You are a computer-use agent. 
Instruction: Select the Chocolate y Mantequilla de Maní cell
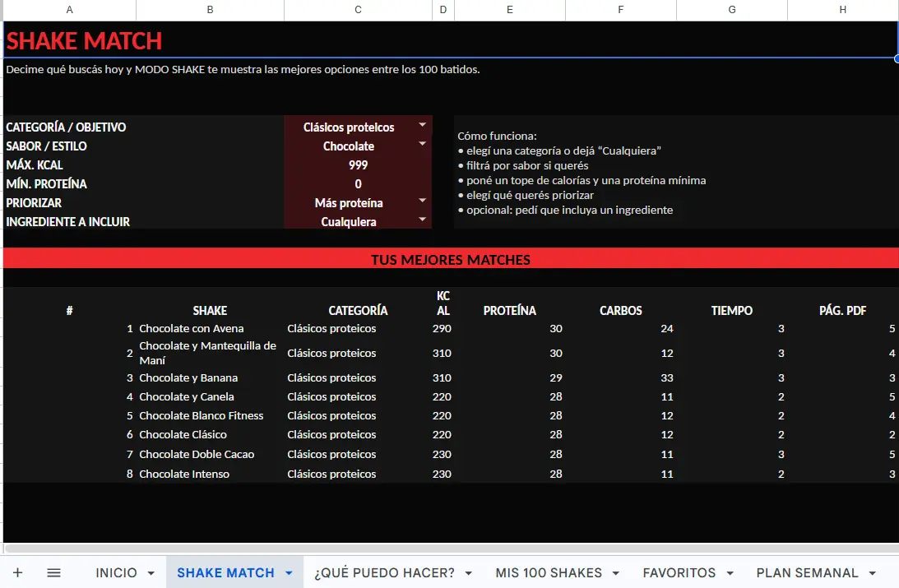tap(210, 353)
